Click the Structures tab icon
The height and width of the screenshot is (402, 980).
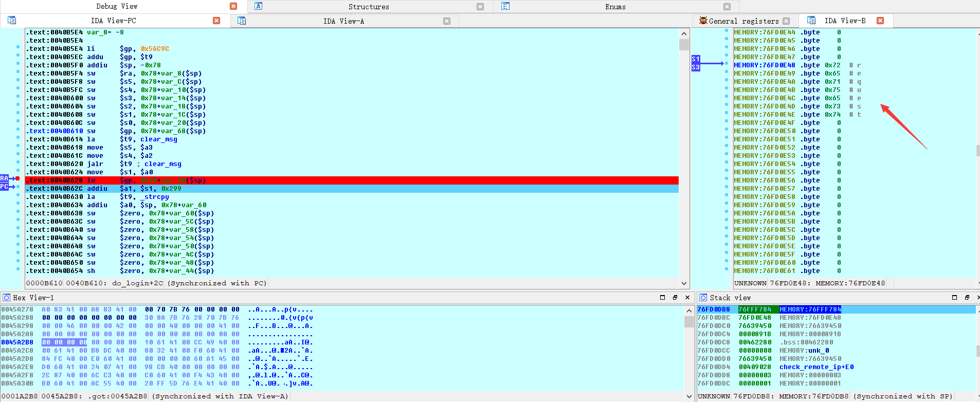(x=259, y=6)
